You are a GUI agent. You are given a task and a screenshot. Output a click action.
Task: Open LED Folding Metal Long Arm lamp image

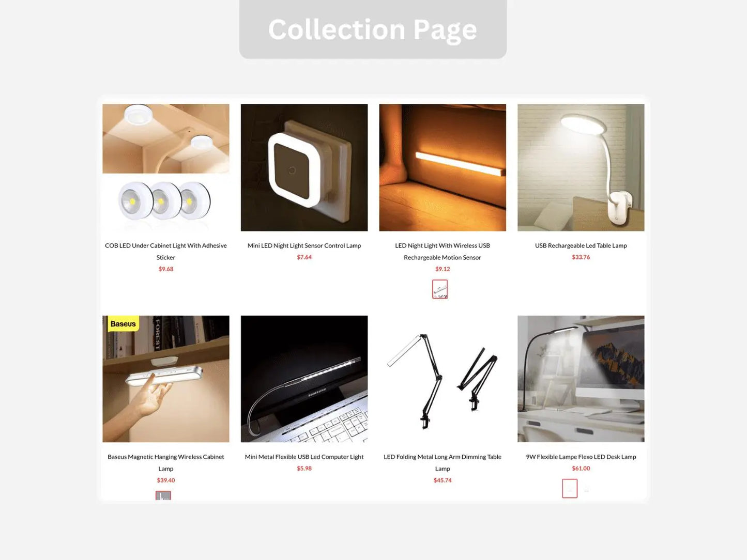pos(443,379)
